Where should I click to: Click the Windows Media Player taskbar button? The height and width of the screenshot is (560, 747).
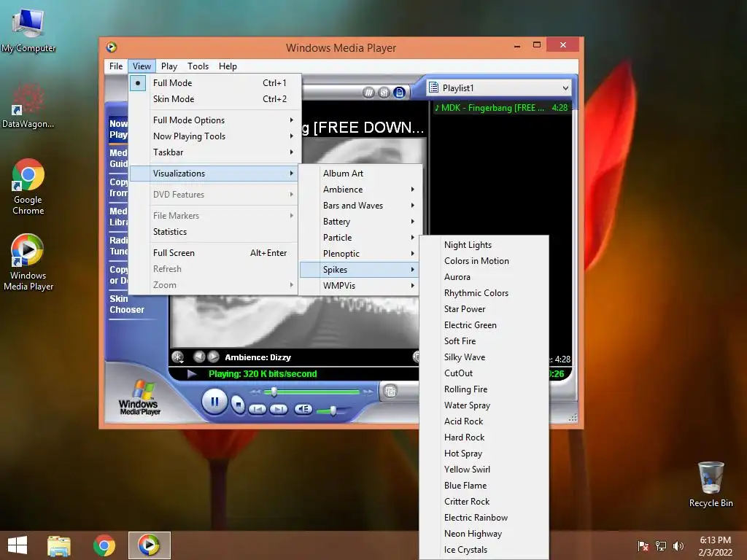(149, 545)
